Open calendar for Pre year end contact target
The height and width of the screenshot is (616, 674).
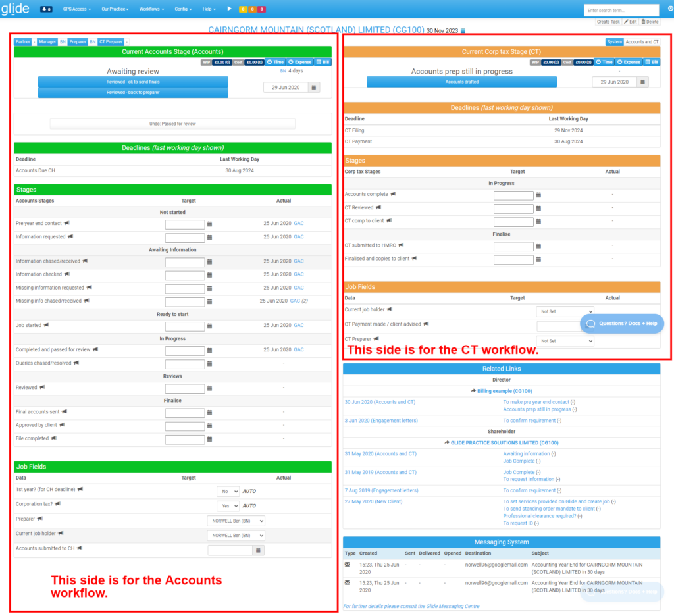(x=210, y=224)
